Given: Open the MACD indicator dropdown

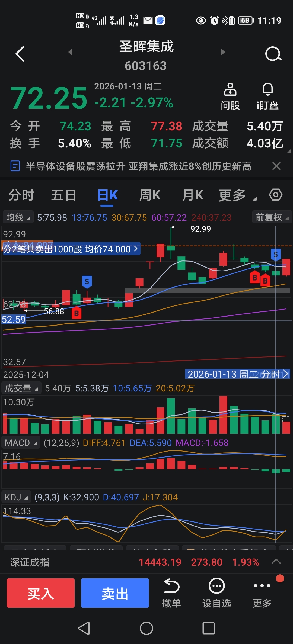Looking at the screenshot, I should (x=21, y=443).
